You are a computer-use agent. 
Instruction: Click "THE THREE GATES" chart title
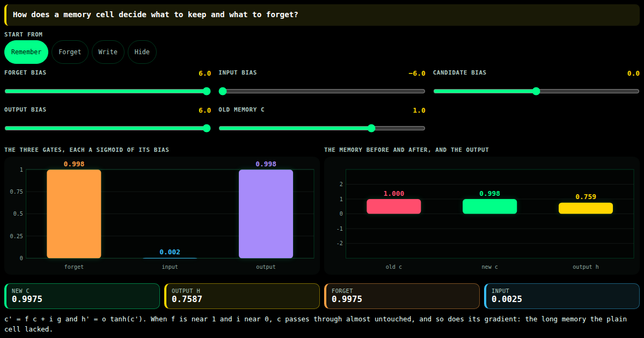pos(86,150)
